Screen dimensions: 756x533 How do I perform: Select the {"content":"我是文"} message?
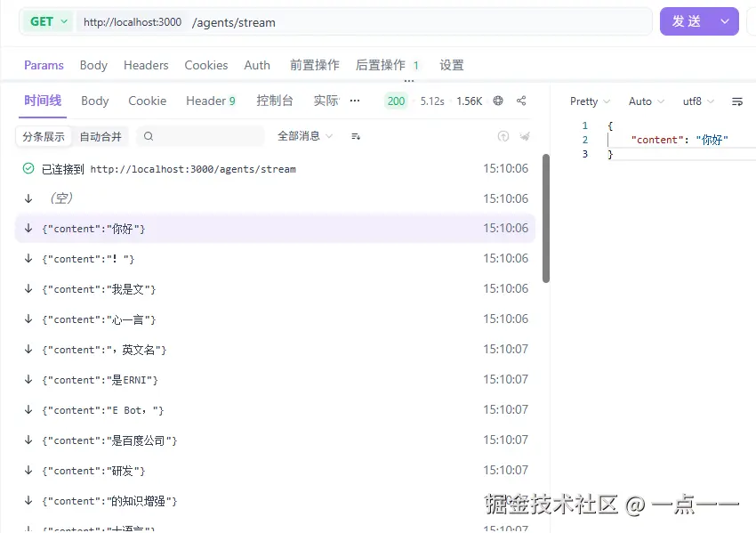pos(275,289)
